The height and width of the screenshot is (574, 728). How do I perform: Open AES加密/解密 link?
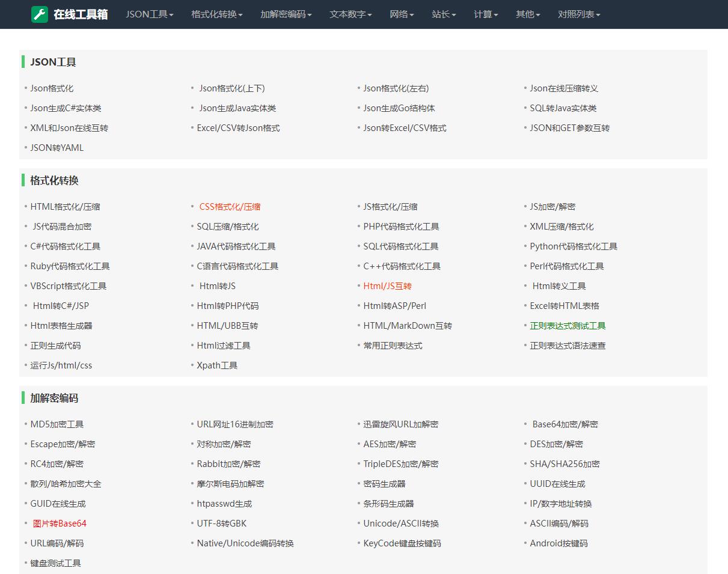tap(390, 444)
